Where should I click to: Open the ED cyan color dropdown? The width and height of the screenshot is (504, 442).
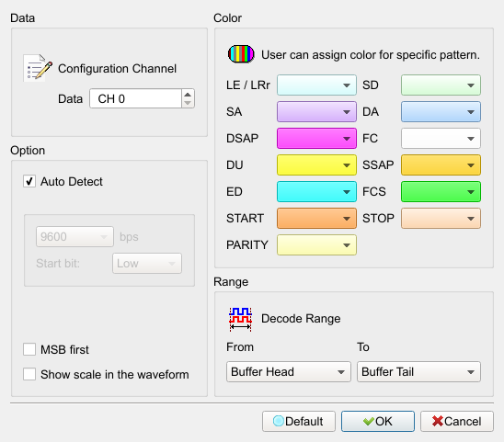coord(316,192)
